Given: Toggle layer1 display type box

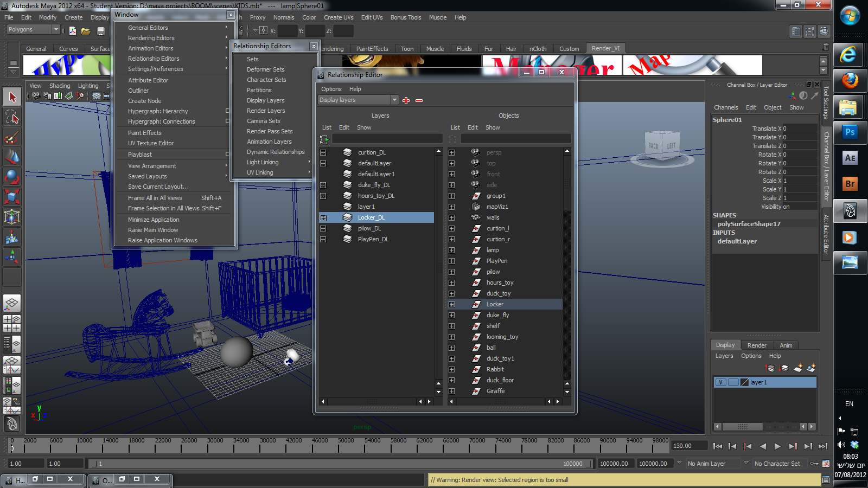Looking at the screenshot, I should 733,382.
